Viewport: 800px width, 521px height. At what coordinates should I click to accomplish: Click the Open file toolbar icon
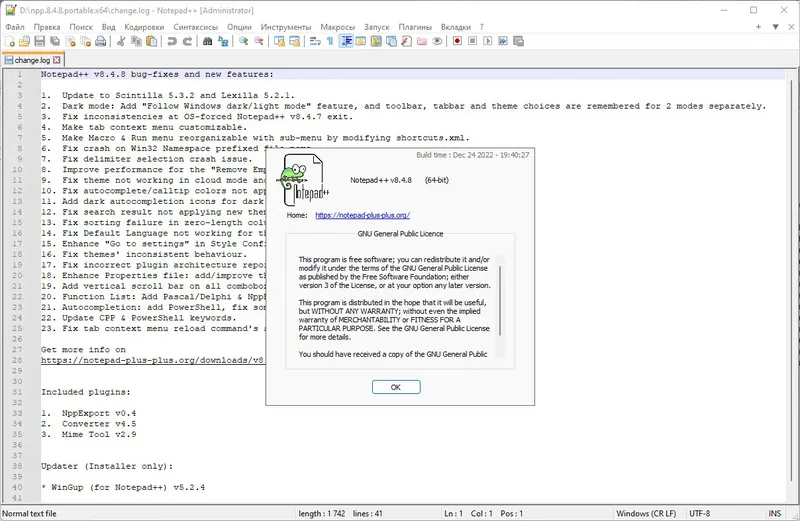(24, 41)
